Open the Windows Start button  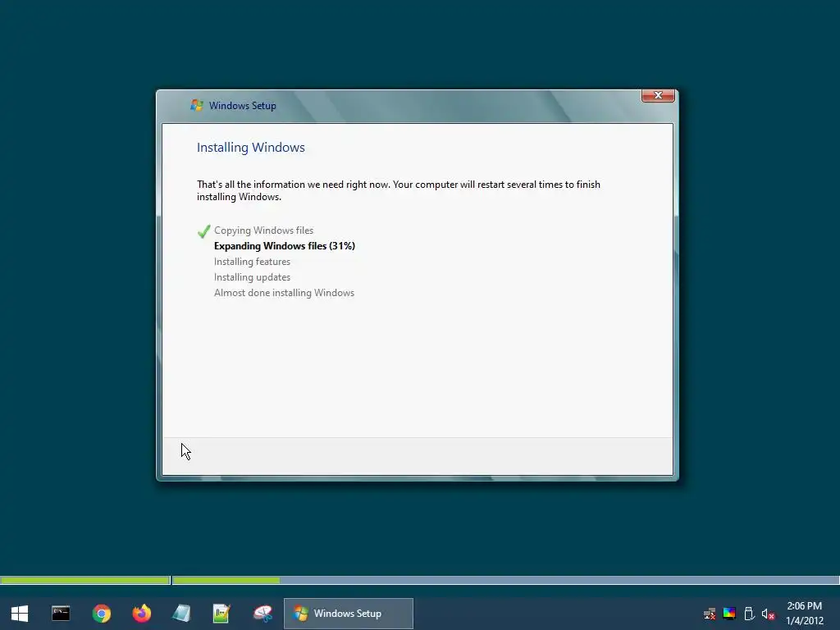20,614
